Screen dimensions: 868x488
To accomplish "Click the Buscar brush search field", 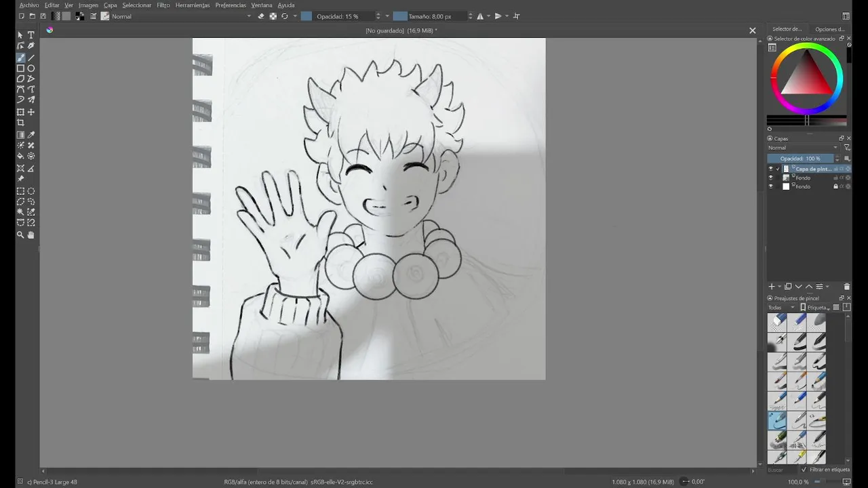I will pyautogui.click(x=782, y=469).
